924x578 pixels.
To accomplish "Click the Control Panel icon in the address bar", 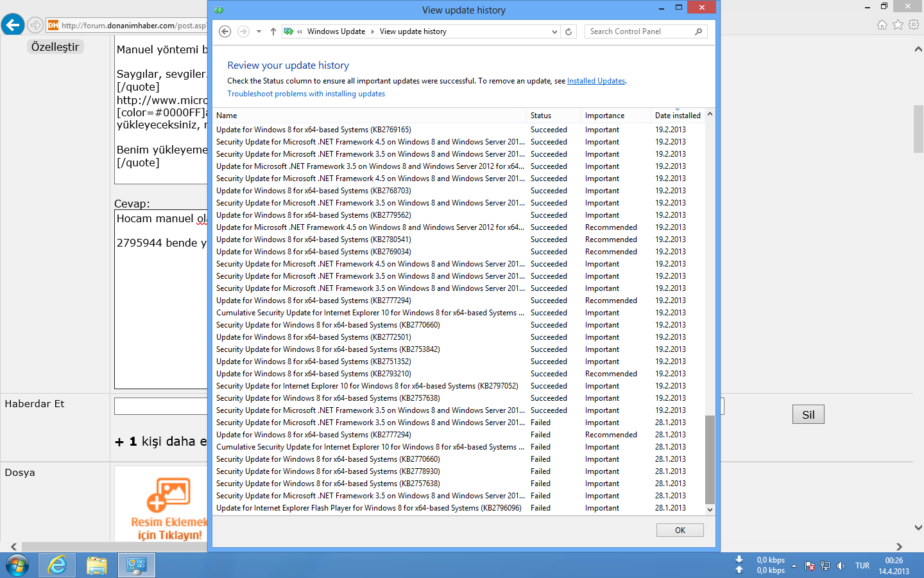I will coord(289,31).
